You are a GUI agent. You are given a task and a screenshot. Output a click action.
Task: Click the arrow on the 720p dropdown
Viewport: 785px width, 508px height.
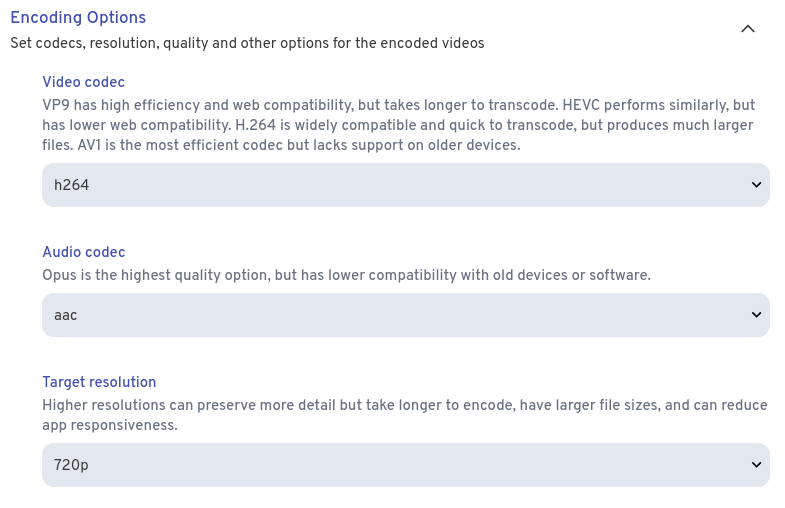[755, 465]
